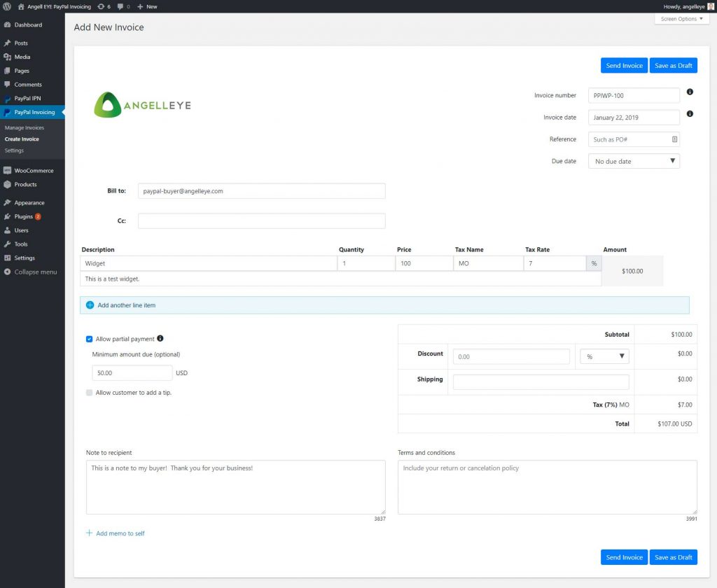This screenshot has height=588, width=717.
Task: Click the invoice number info tooltip icon
Action: pos(689,92)
